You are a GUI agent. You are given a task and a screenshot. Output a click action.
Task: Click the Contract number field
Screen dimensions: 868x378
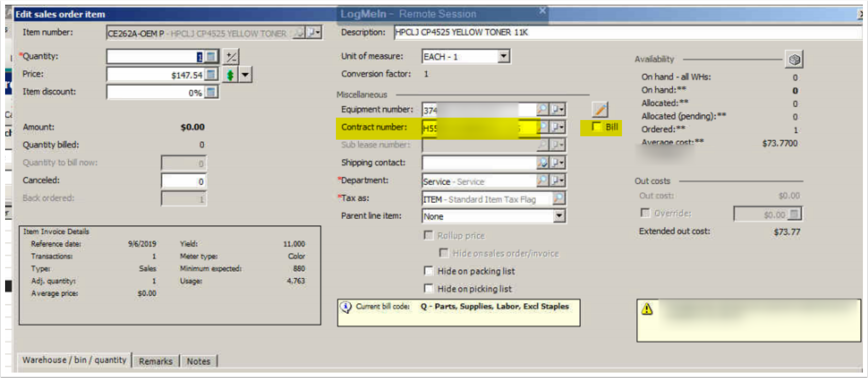coord(479,128)
